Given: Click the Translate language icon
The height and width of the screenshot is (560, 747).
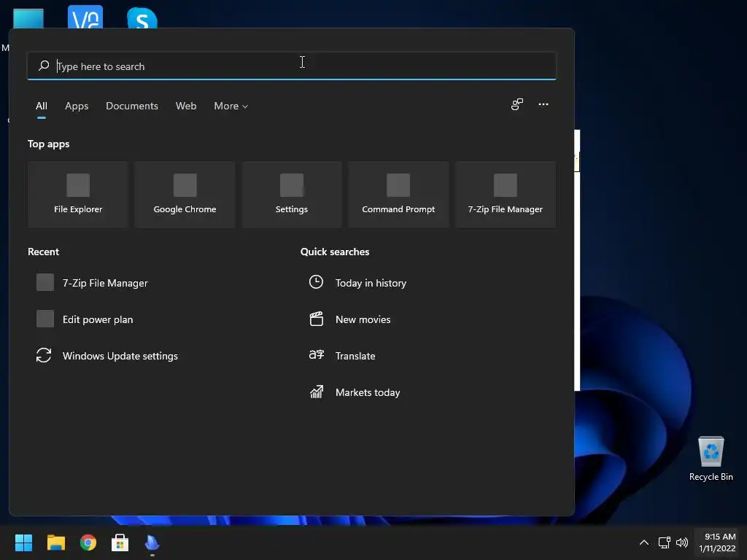Looking at the screenshot, I should click(317, 355).
